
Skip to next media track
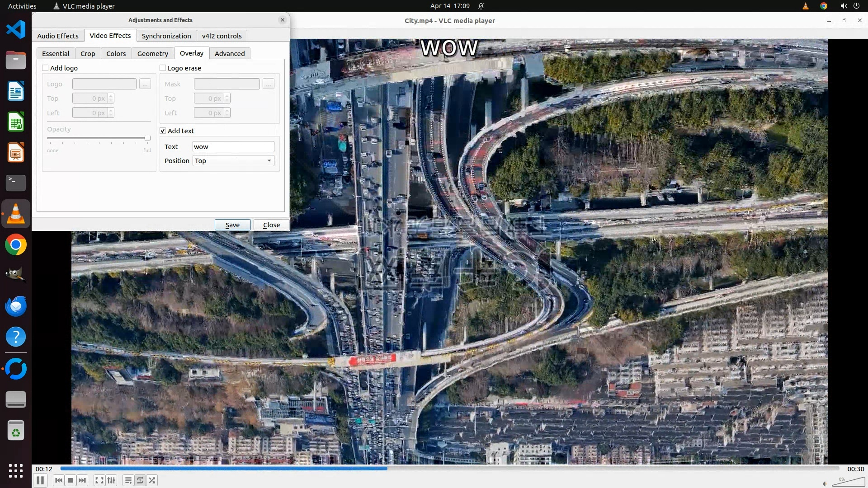coord(82,480)
